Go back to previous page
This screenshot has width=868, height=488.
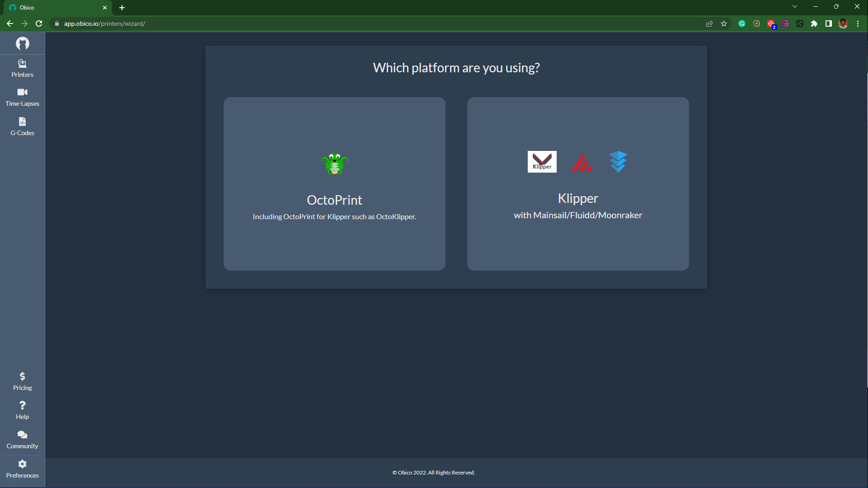[10, 23]
